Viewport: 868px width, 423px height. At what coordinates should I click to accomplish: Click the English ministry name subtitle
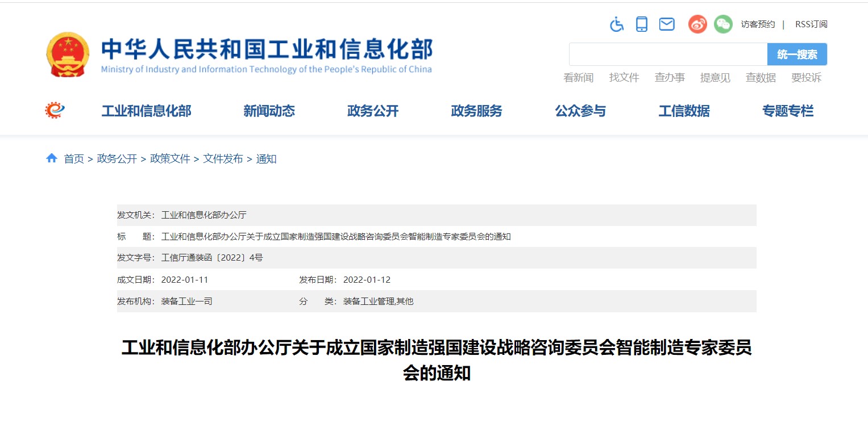(x=266, y=69)
